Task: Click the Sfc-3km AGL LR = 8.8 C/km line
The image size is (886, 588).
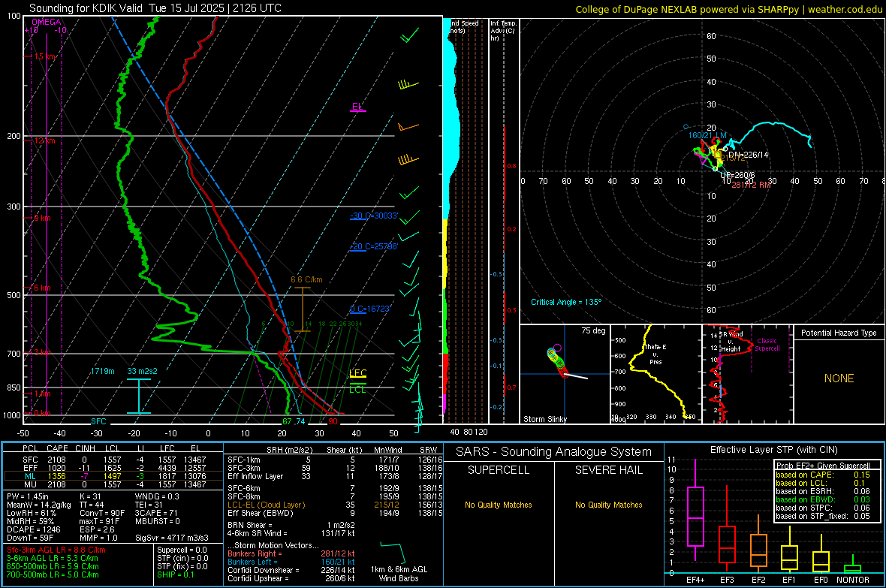Action: tap(56, 550)
